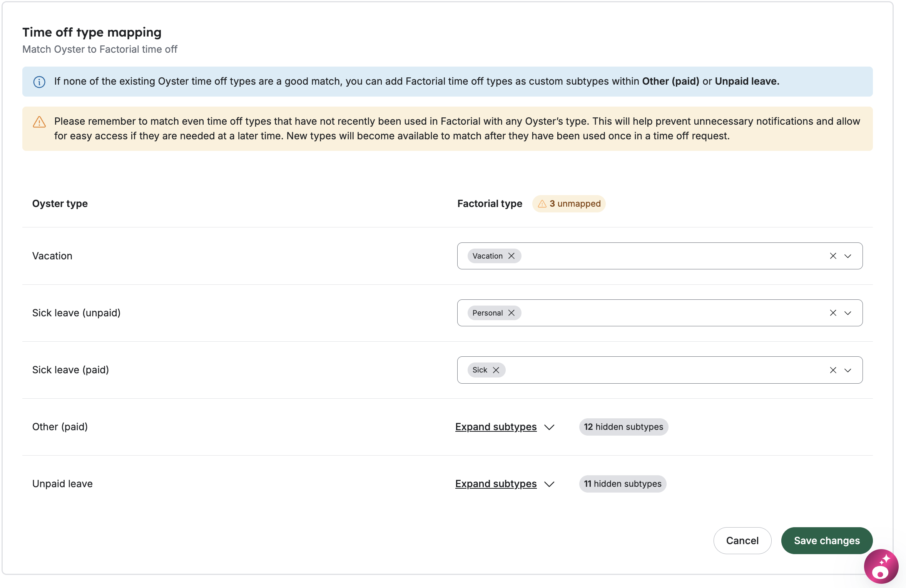This screenshot has width=906, height=588.
Task: Remove the Personal tag chip
Action: 512,313
